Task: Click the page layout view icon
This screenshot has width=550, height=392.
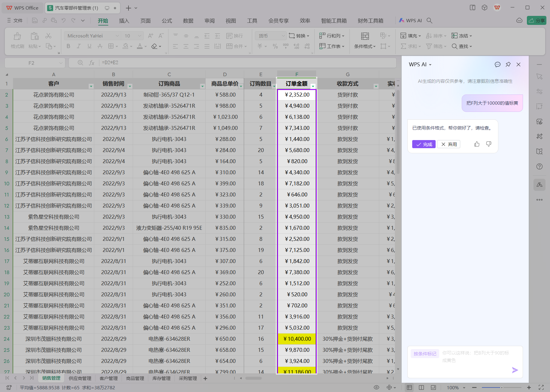Action: pos(422,388)
